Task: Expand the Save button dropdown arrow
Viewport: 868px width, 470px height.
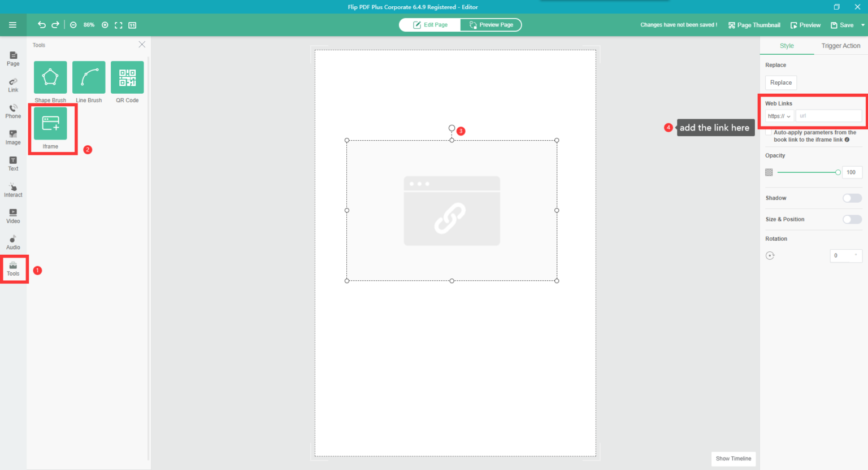Action: pos(862,25)
